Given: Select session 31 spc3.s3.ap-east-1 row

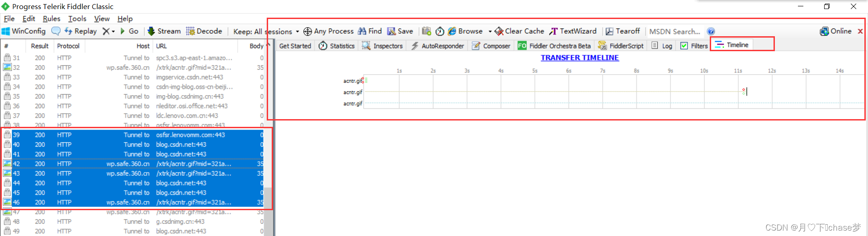Looking at the screenshot, I should pos(133,58).
